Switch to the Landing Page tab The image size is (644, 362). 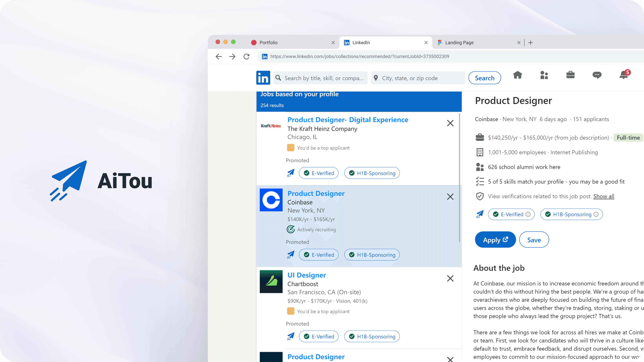click(459, 42)
